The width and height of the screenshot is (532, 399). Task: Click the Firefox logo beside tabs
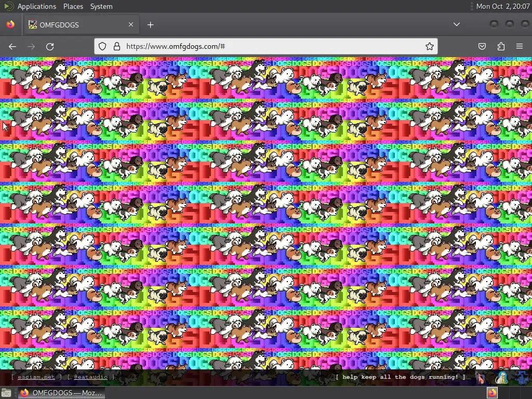10,24
